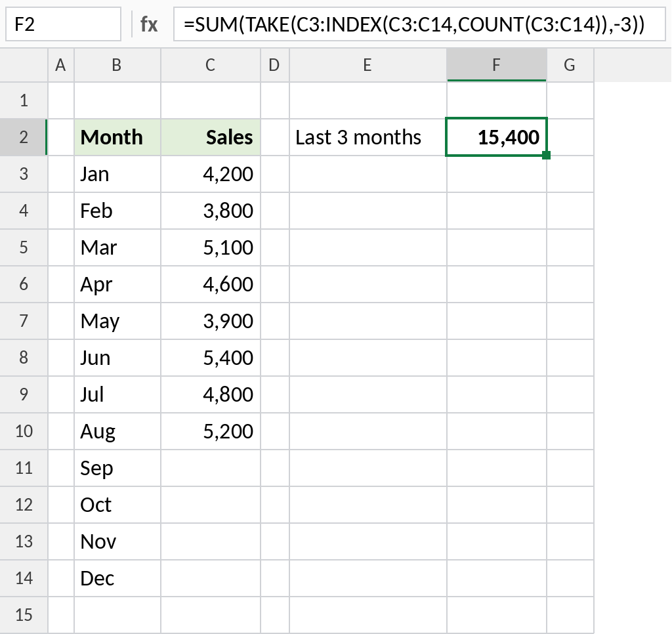
Task: Click the Jul cell
Action: [x=117, y=394]
